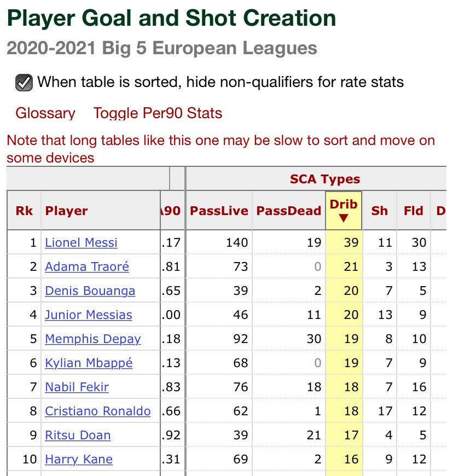Open Junior Messias player page
This screenshot has height=476, width=453.
tap(88, 315)
